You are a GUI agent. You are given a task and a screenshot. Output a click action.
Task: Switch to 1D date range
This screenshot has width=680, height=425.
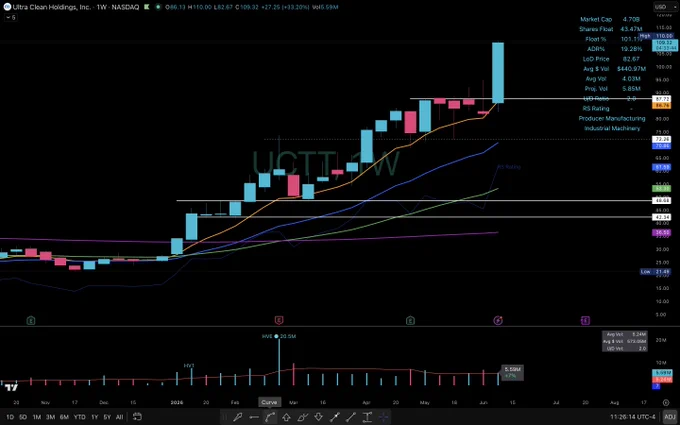(x=10, y=417)
